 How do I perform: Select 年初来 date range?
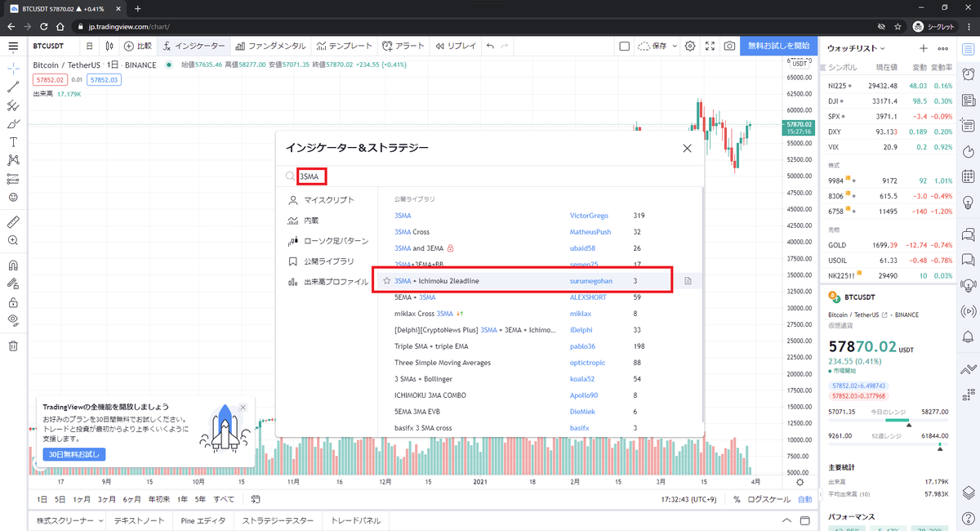pos(159,499)
